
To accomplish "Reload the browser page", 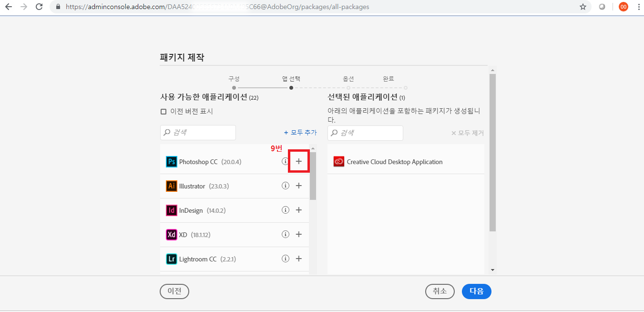I will coord(39,7).
